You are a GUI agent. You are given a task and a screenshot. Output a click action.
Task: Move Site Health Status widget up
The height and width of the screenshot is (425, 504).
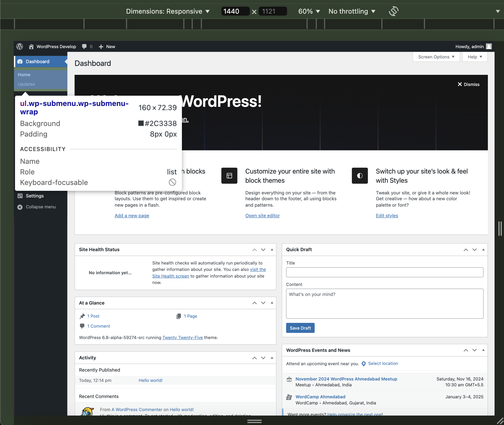tap(255, 250)
